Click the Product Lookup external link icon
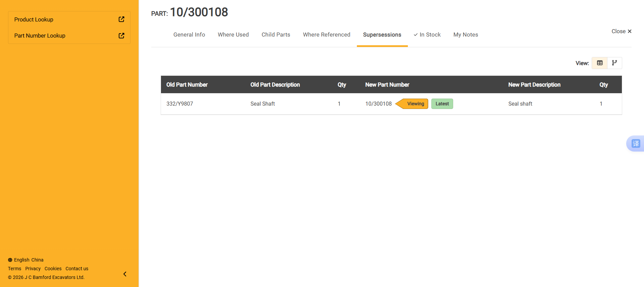Screen dimensions: 644x287 [121, 19]
